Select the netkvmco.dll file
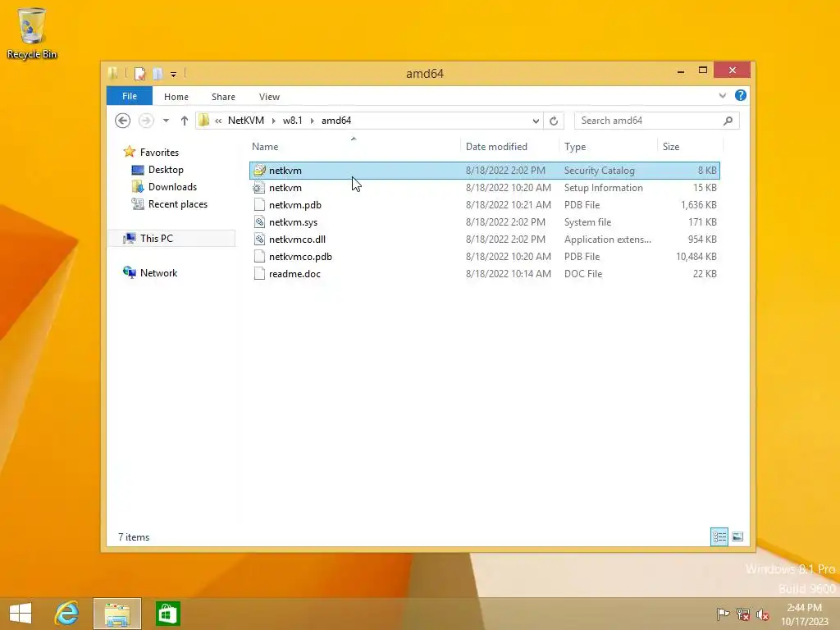Screen dimensions: 840x630 [x=484, y=239]
